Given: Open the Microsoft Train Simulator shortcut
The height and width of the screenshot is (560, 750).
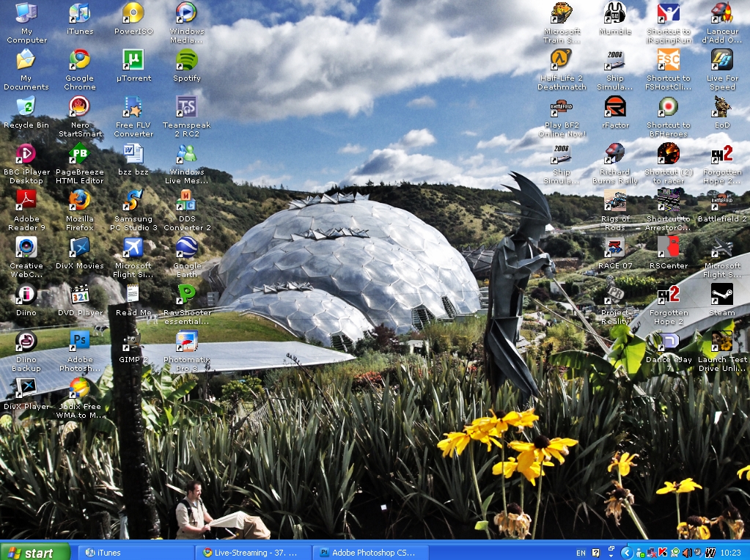Looking at the screenshot, I should pos(562,13).
